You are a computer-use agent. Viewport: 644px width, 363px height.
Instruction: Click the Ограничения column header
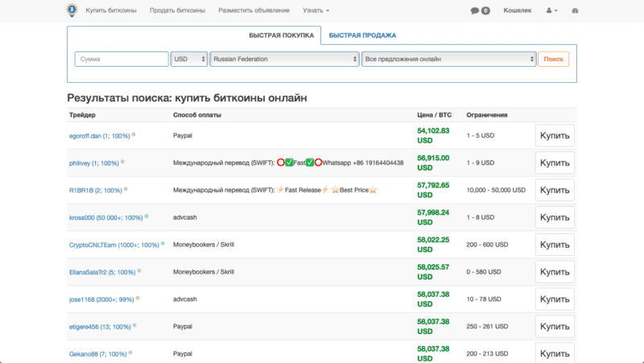487,115
